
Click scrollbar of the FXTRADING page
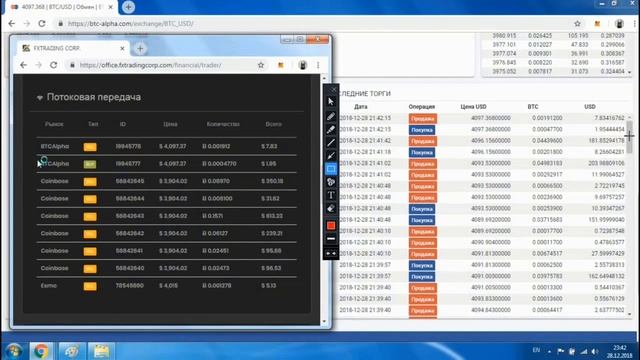click(x=324, y=200)
